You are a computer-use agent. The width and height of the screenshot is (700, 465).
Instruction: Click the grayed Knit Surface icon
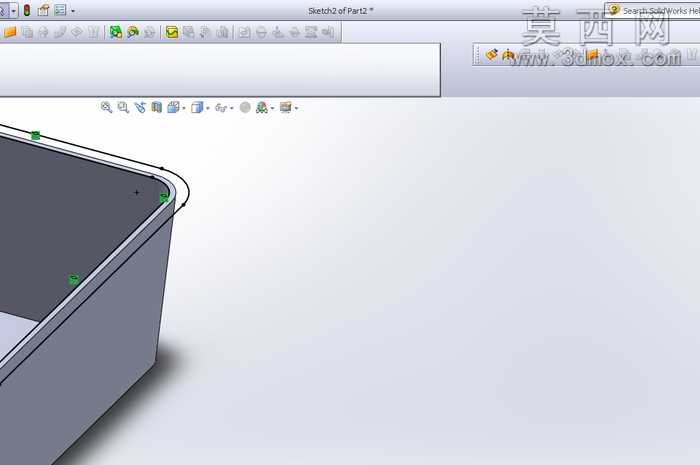point(93,32)
